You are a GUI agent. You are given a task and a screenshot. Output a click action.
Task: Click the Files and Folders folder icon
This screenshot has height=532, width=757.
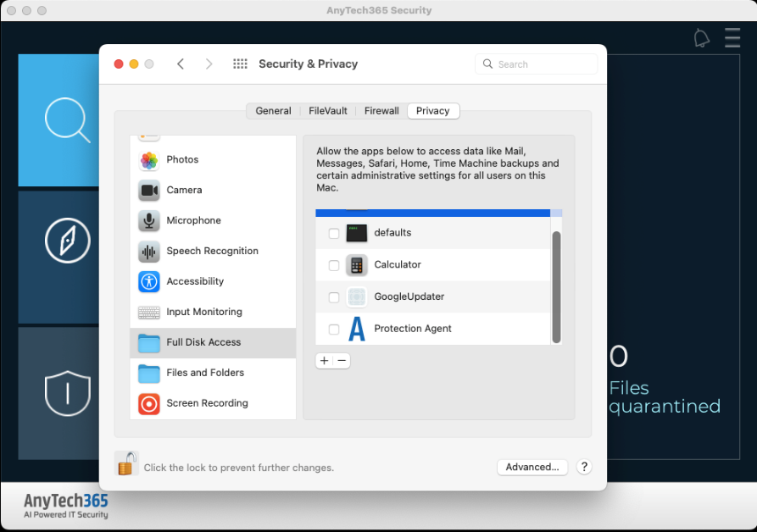tap(148, 373)
